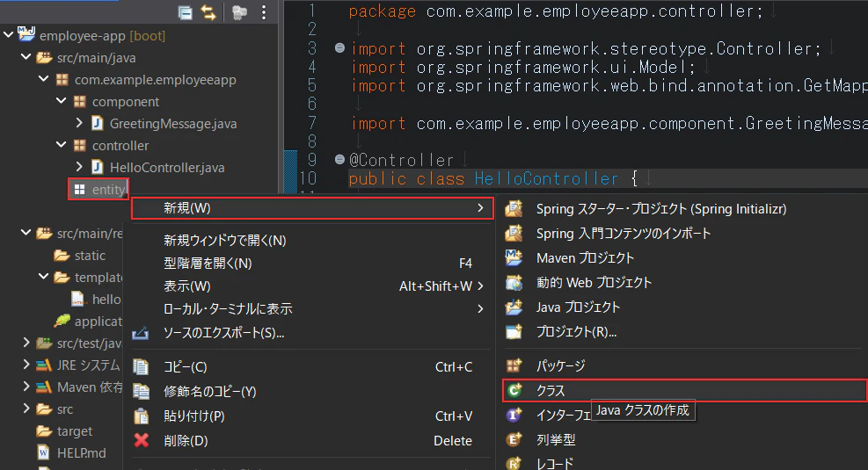Expand the HelloController.java node
The height and width of the screenshot is (470, 868).
pos(79,166)
